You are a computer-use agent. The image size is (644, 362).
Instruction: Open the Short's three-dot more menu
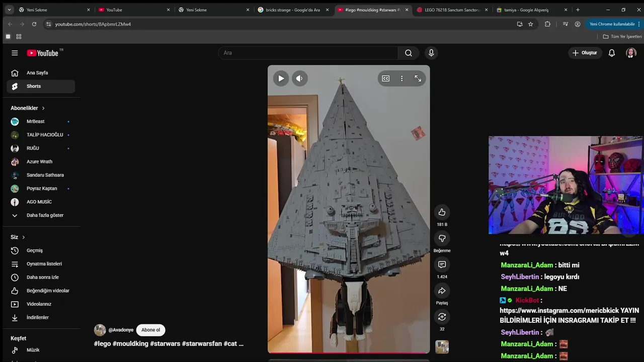(401, 78)
